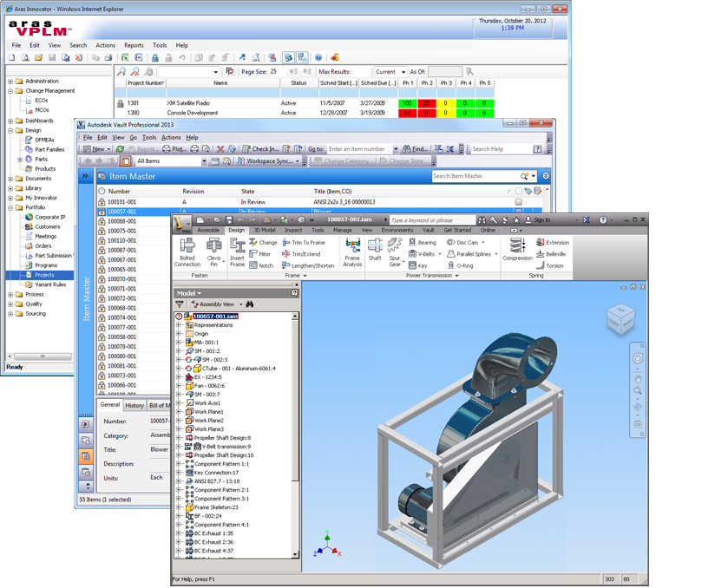Click the Inventor favorites star icon
Image resolution: width=728 pixels, height=588 pixels.
(516, 220)
